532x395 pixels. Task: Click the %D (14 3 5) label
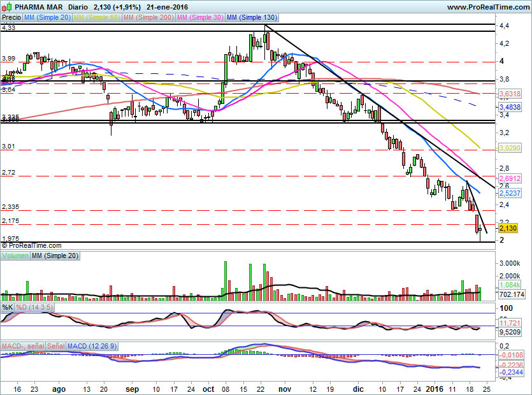click(34, 308)
